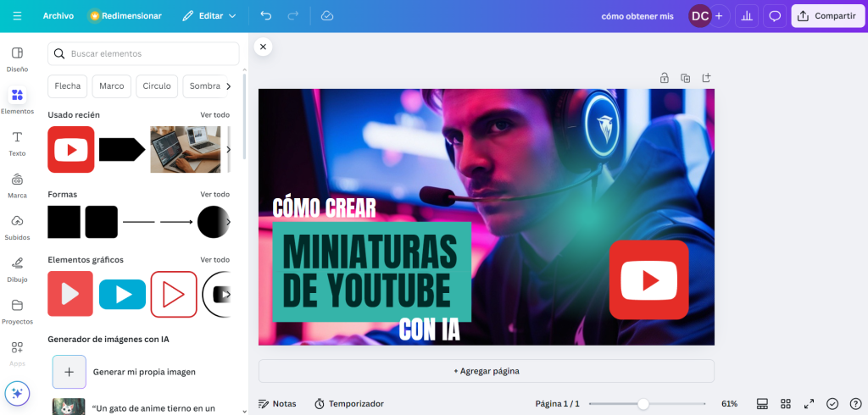Enter fullscreen presentation mode icon

point(809,404)
